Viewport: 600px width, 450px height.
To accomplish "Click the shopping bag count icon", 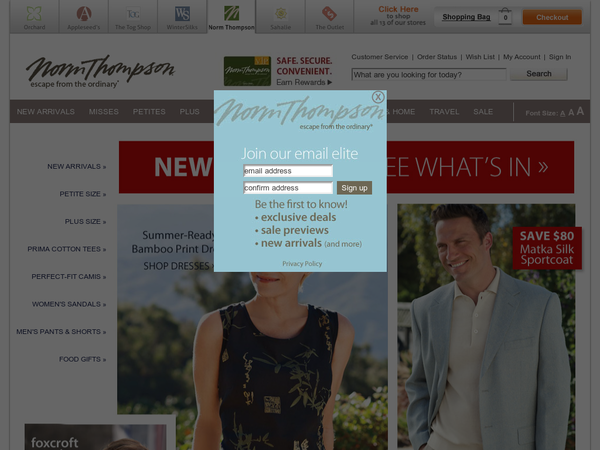I will pos(505,16).
